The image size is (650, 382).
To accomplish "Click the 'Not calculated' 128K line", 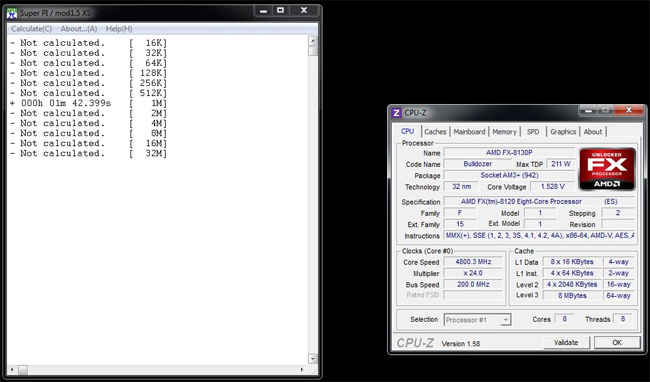I will pyautogui.click(x=88, y=73).
